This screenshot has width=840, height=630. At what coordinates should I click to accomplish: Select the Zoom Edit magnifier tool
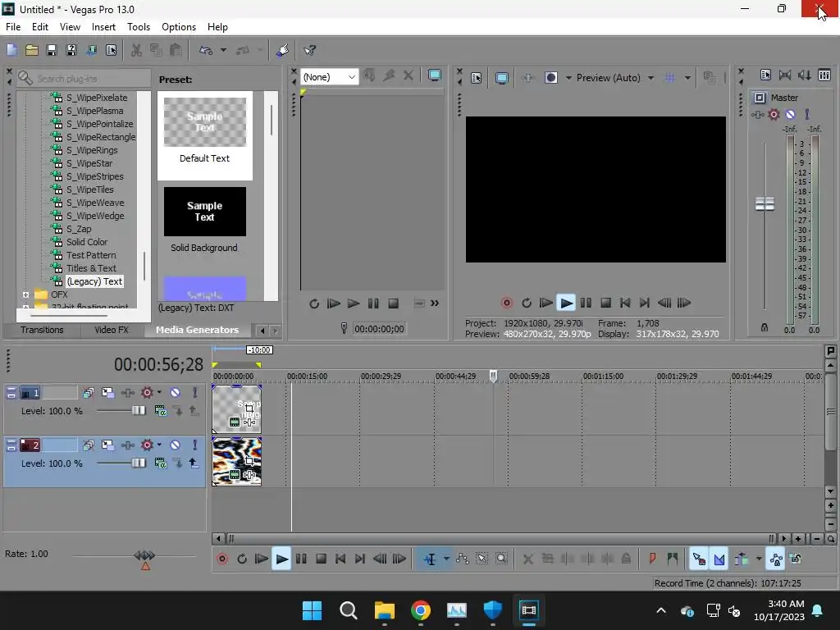pos(501,559)
